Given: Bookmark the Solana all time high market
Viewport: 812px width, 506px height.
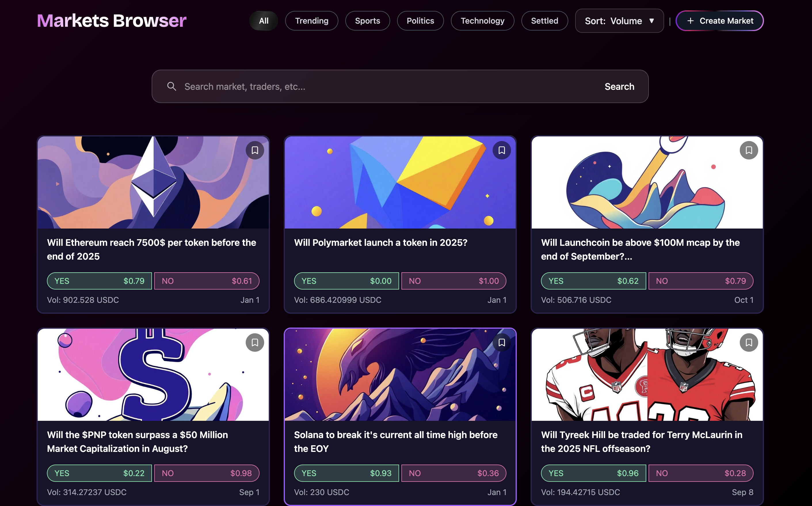Looking at the screenshot, I should click(502, 342).
